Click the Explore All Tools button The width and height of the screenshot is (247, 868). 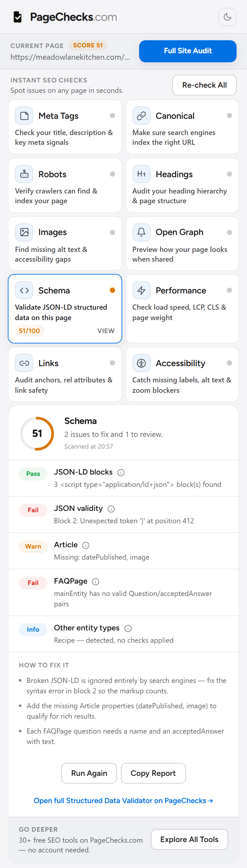pos(189,839)
